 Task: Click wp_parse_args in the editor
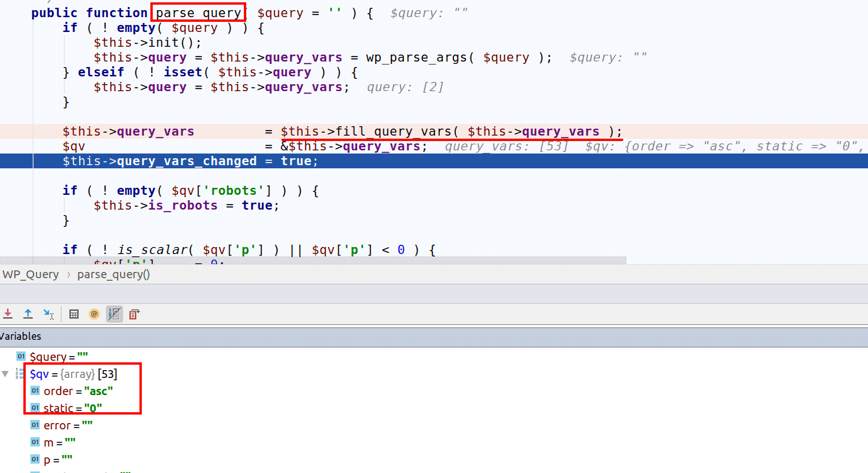(416, 57)
